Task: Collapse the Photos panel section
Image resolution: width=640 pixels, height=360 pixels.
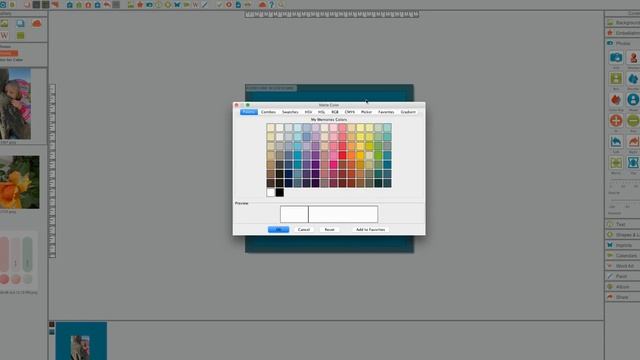Action: [622, 43]
